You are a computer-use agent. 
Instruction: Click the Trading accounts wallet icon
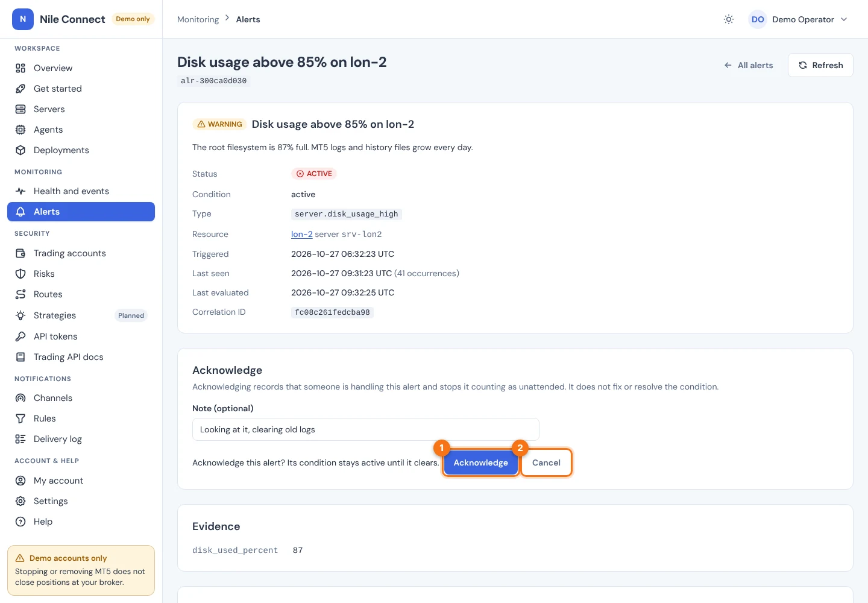click(x=20, y=253)
